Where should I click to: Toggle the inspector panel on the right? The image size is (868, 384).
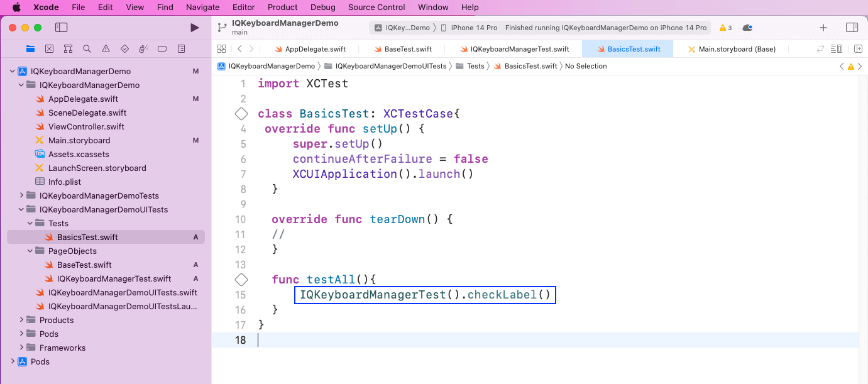tap(852, 28)
